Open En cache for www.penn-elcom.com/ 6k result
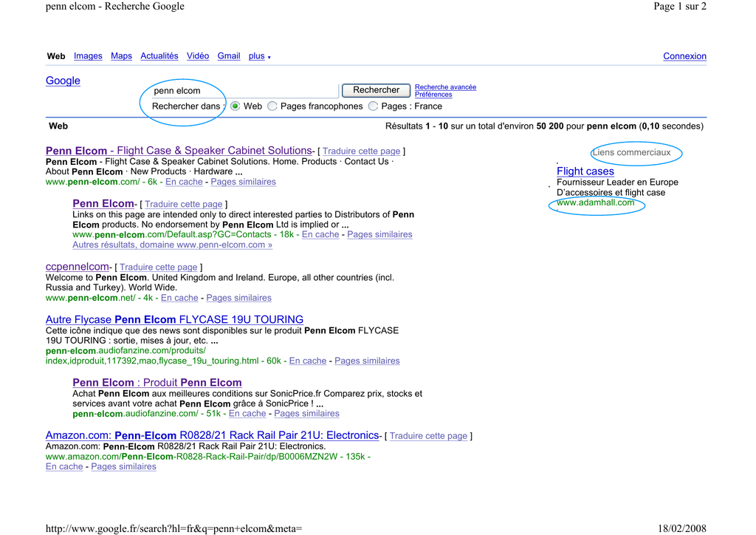The height and width of the screenshot is (535, 756). [184, 182]
